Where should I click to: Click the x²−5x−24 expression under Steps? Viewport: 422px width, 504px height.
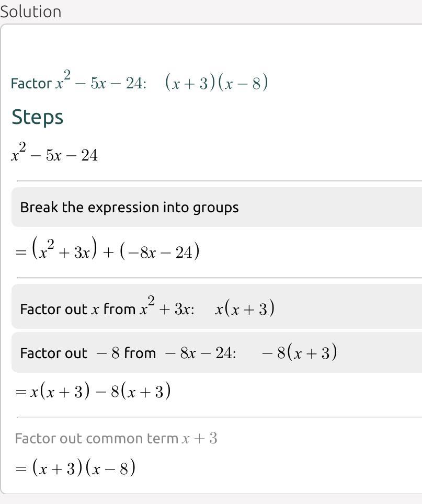[54, 155]
